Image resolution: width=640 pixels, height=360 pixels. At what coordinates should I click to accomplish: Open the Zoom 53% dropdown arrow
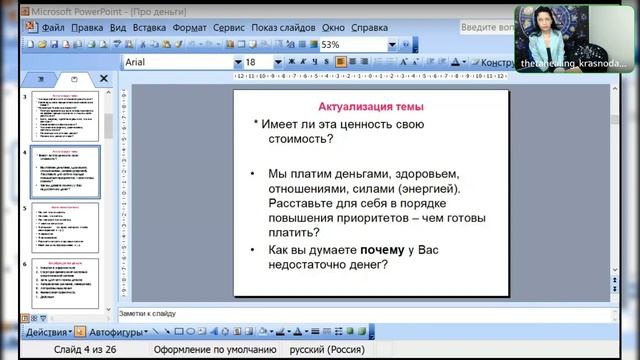[x=392, y=44]
